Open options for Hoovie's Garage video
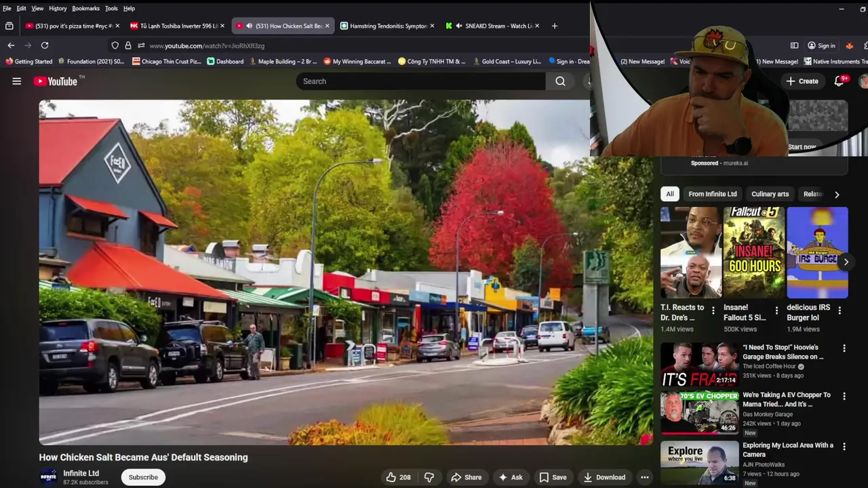The height and width of the screenshot is (488, 868). click(844, 348)
